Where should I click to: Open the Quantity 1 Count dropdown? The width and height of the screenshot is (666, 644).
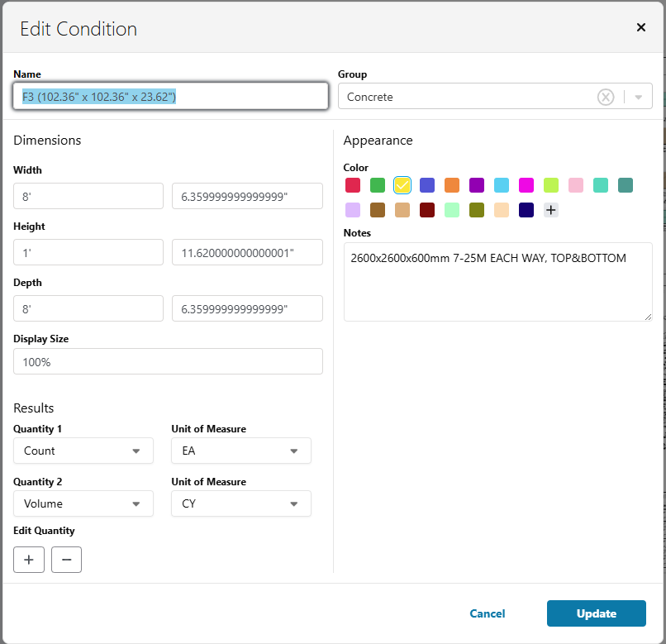83,451
